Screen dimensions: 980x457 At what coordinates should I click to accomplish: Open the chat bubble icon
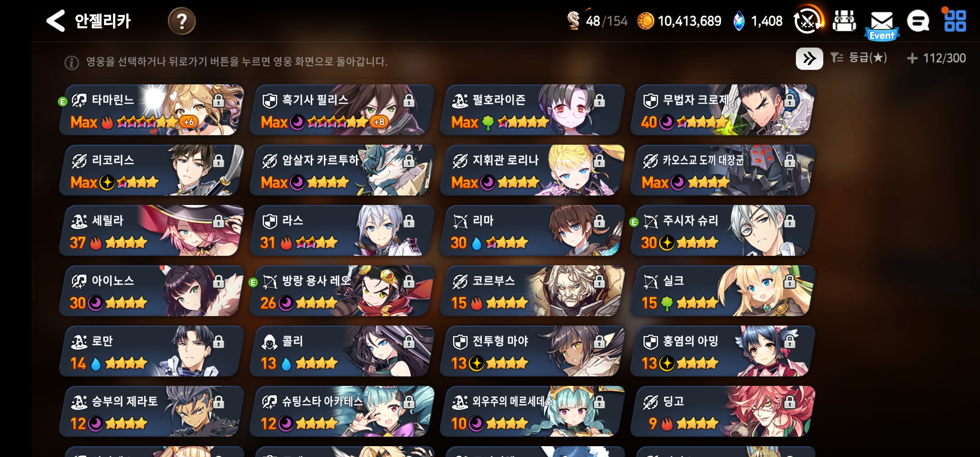point(917,21)
